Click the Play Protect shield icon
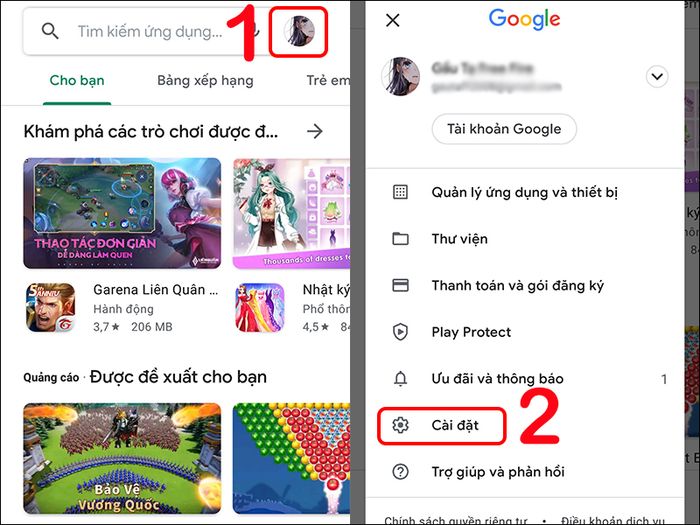 [x=400, y=332]
